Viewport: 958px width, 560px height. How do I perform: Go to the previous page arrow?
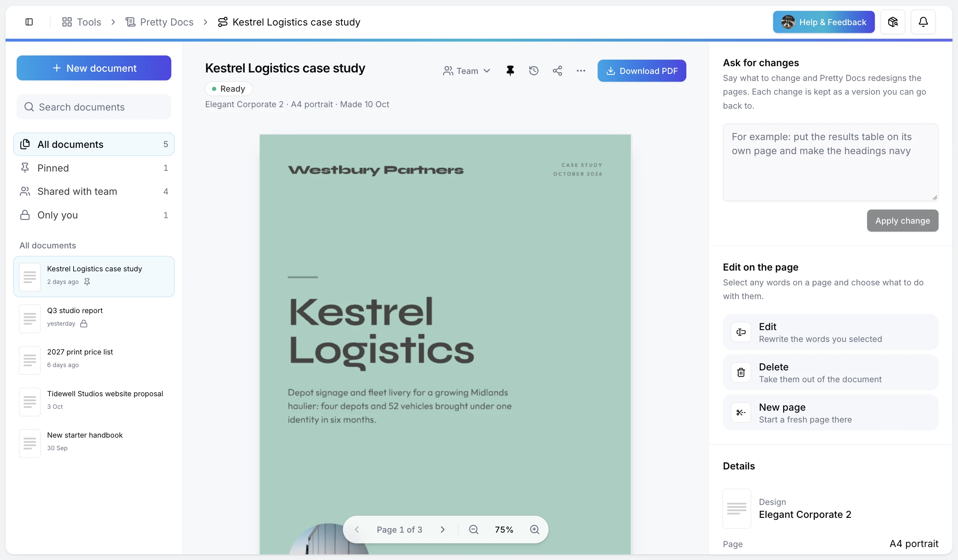(x=357, y=530)
